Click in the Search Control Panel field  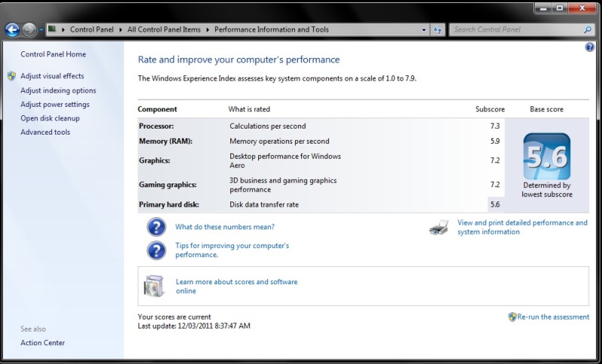(x=515, y=29)
